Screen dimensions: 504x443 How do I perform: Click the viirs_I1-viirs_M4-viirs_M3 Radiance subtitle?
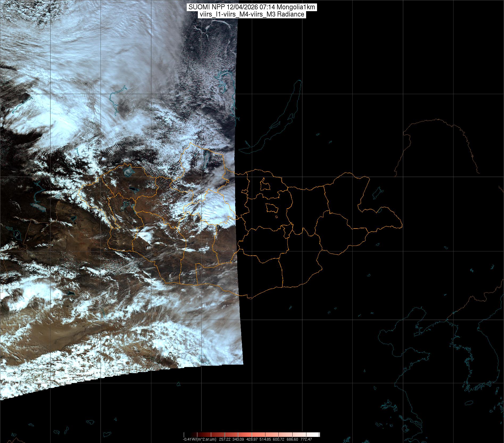252,14
